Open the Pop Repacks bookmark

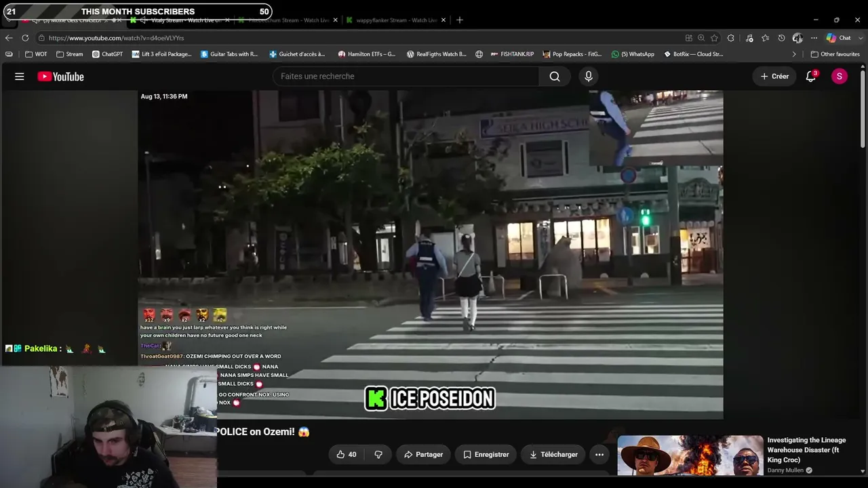pos(572,54)
